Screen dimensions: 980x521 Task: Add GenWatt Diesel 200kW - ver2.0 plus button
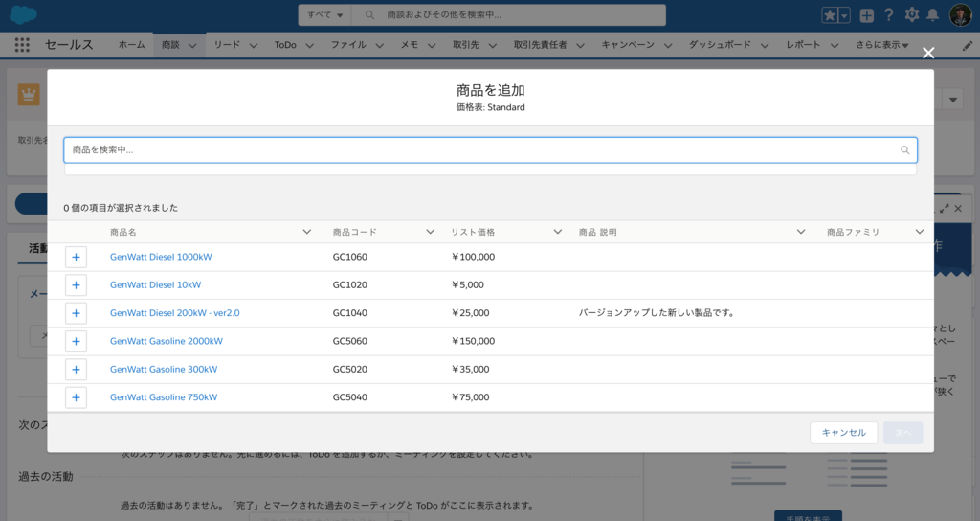[x=76, y=313]
